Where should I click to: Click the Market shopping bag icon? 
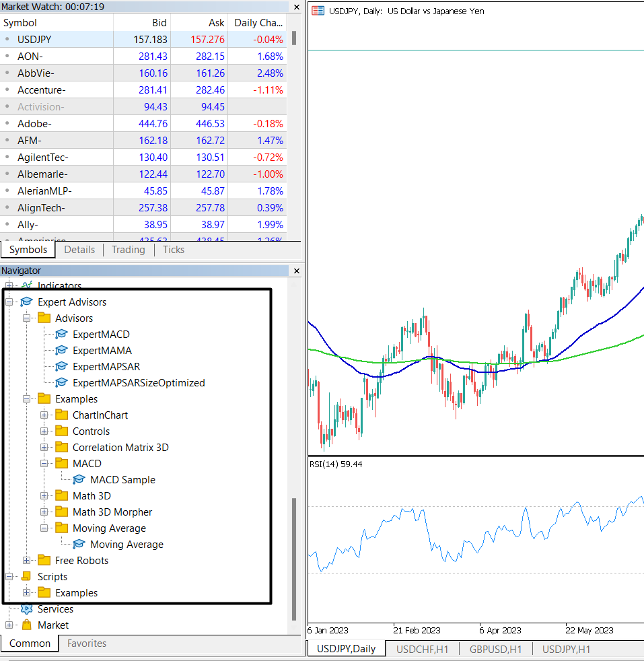(x=26, y=625)
